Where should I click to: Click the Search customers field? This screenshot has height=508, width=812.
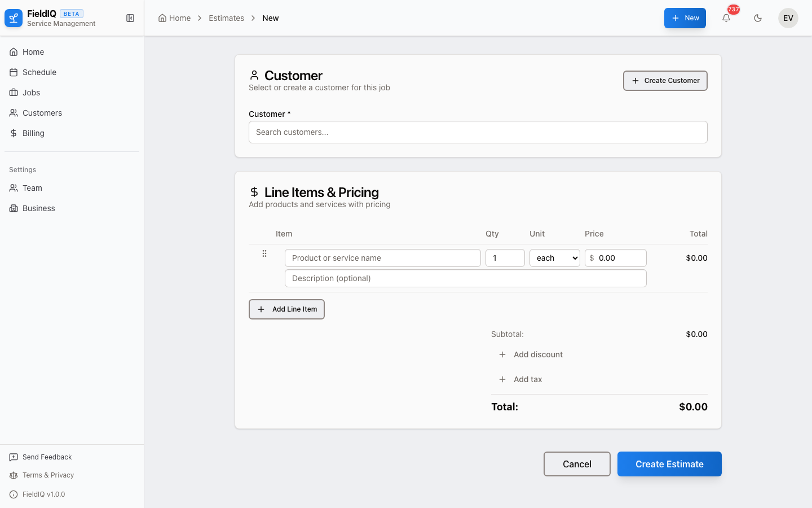pos(478,132)
